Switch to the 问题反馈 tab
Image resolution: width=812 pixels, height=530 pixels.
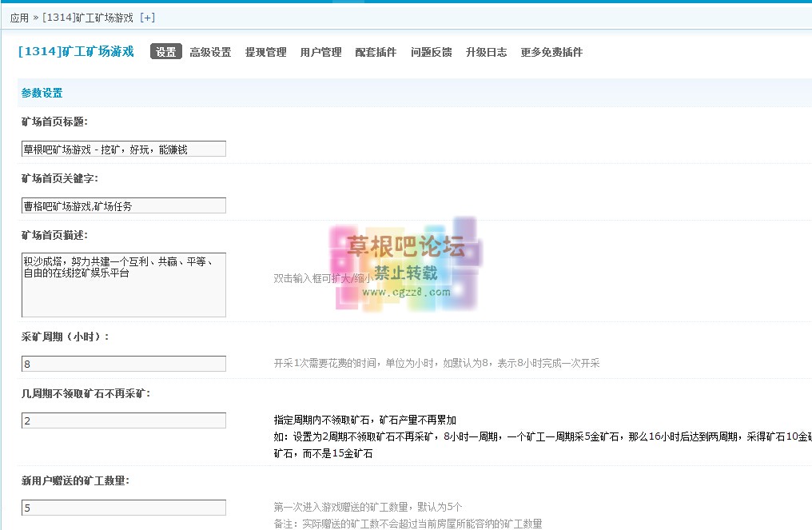[431, 52]
